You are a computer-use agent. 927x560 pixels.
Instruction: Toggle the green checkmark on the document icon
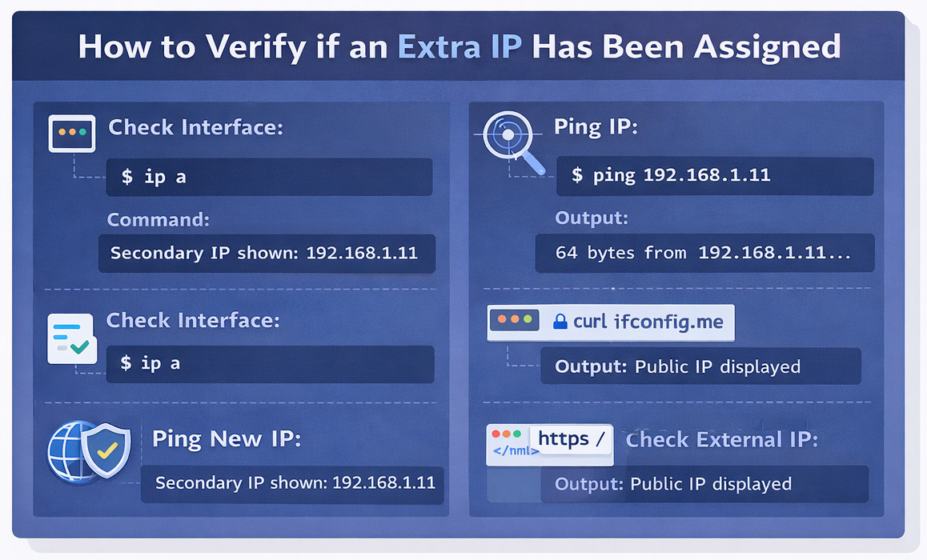click(x=81, y=347)
